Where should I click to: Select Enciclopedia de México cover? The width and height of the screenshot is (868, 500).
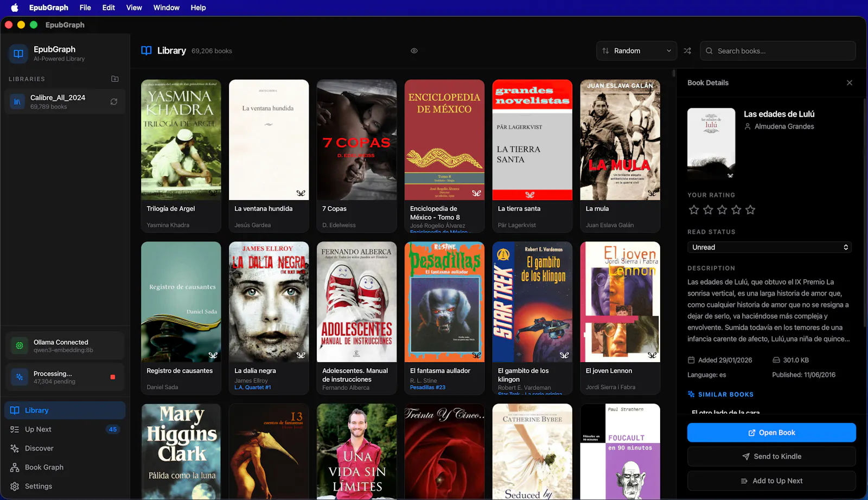tap(445, 140)
